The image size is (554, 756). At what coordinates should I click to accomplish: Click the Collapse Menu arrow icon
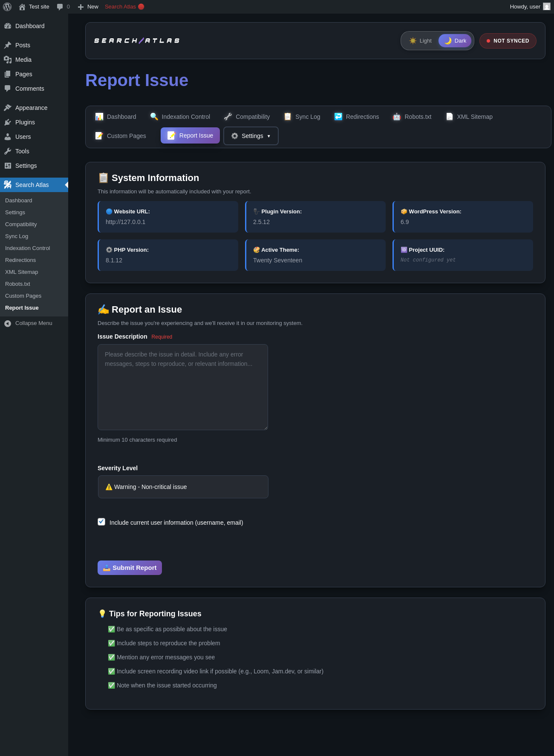(8, 324)
